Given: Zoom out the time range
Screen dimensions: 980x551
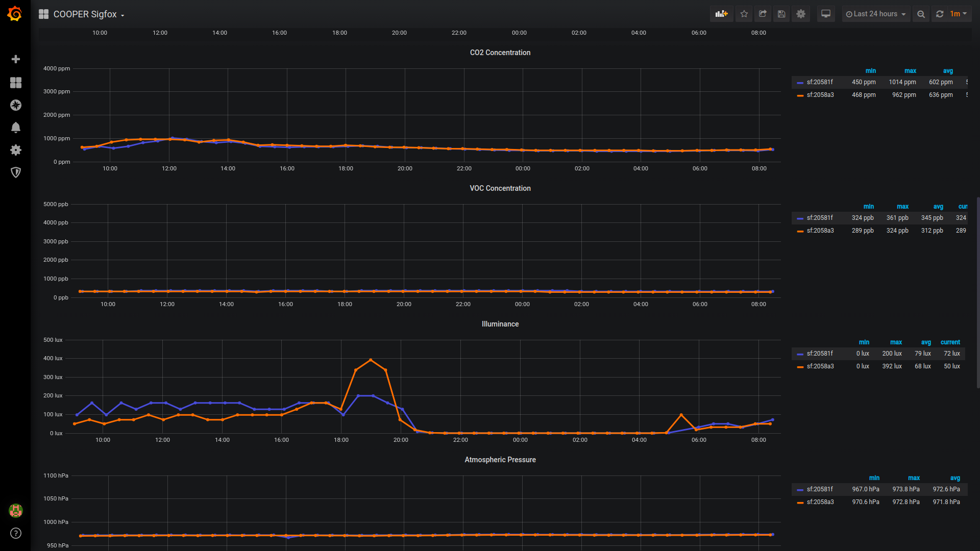Looking at the screenshot, I should [921, 14].
